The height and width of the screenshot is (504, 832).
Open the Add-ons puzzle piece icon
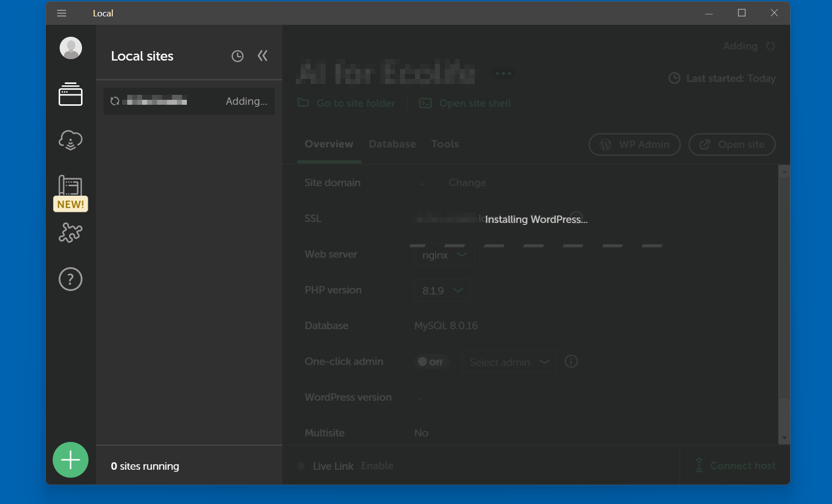click(71, 232)
